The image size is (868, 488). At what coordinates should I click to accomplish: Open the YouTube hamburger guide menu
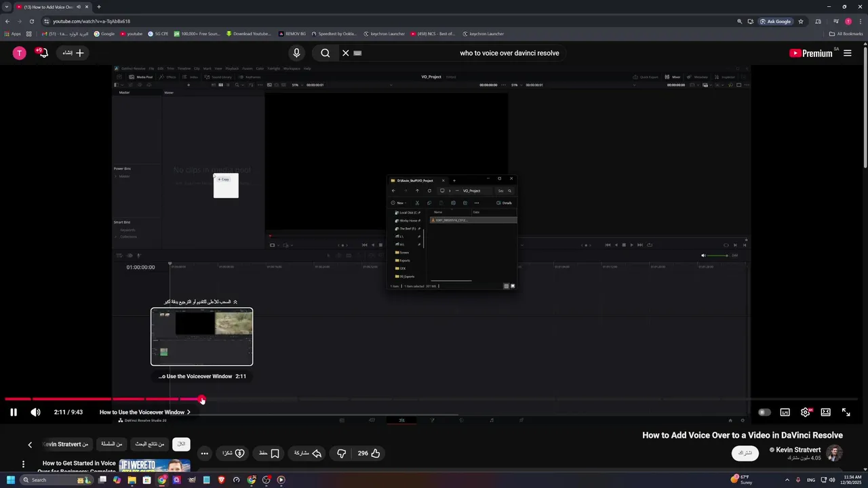point(848,53)
